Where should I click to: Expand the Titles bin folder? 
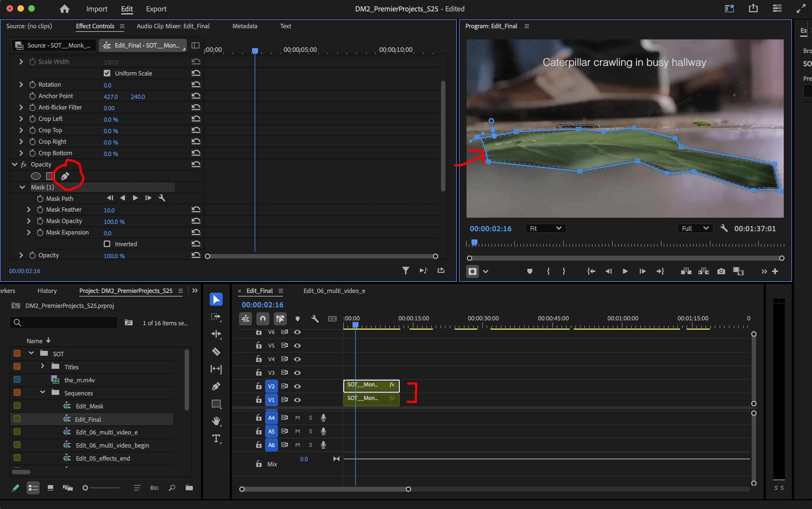point(42,366)
